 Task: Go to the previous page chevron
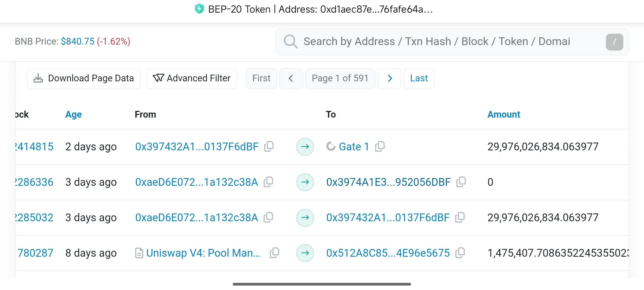291,78
